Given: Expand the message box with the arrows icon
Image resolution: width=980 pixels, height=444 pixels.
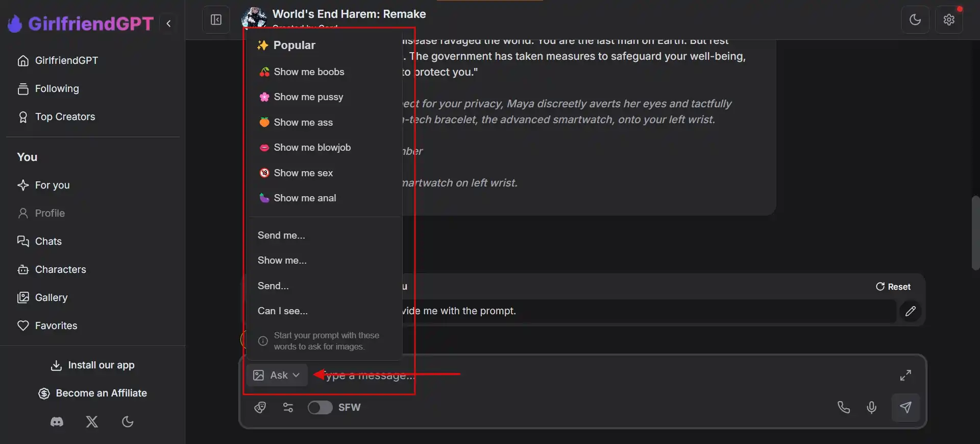Looking at the screenshot, I should 905,375.
